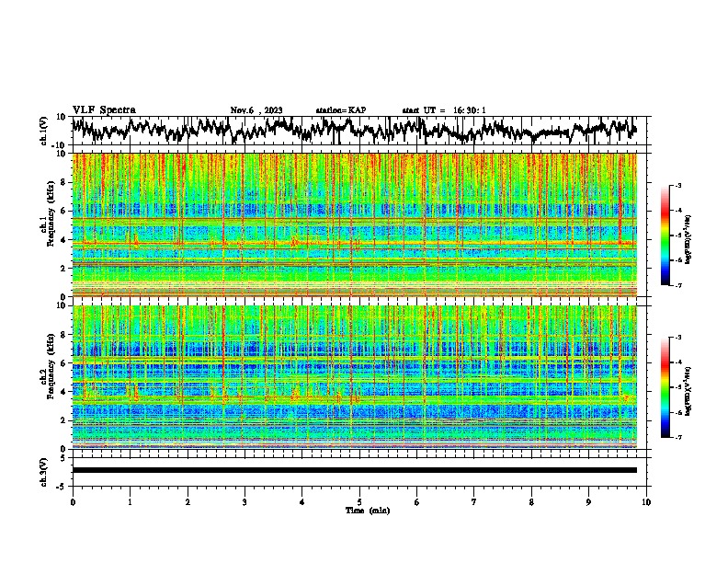Click time axis tick label "2"
728x563 pixels.
188,502
